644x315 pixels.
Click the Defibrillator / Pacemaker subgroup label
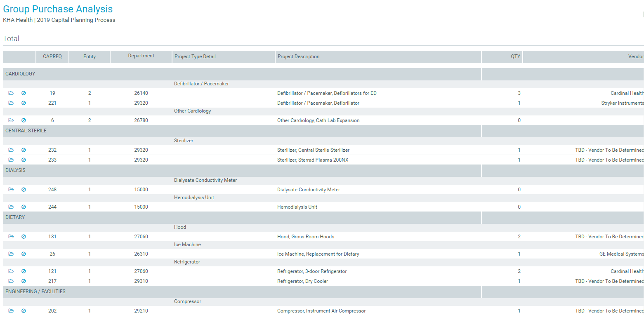point(201,84)
